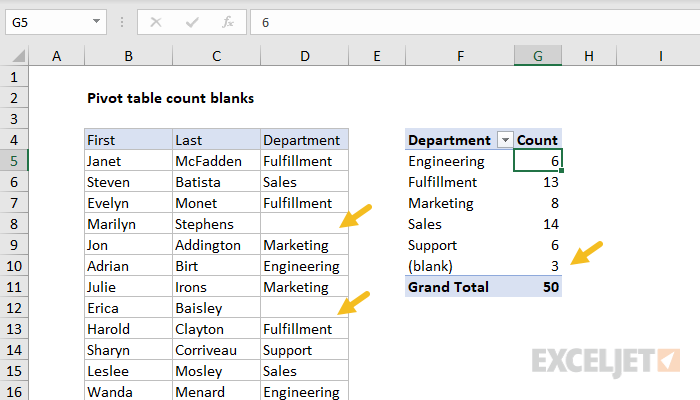Click the 'Grand Total' label cell
Screen dimensions: 700x400
click(x=460, y=287)
